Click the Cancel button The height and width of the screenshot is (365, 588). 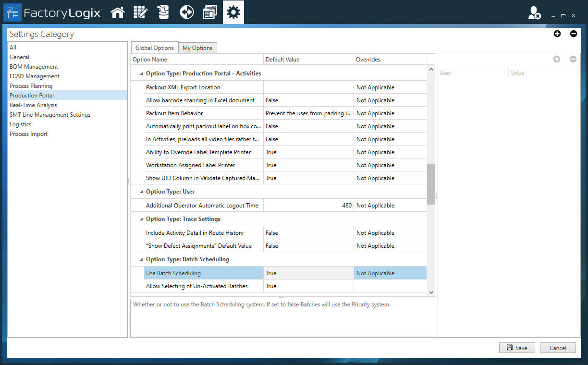[x=558, y=348]
